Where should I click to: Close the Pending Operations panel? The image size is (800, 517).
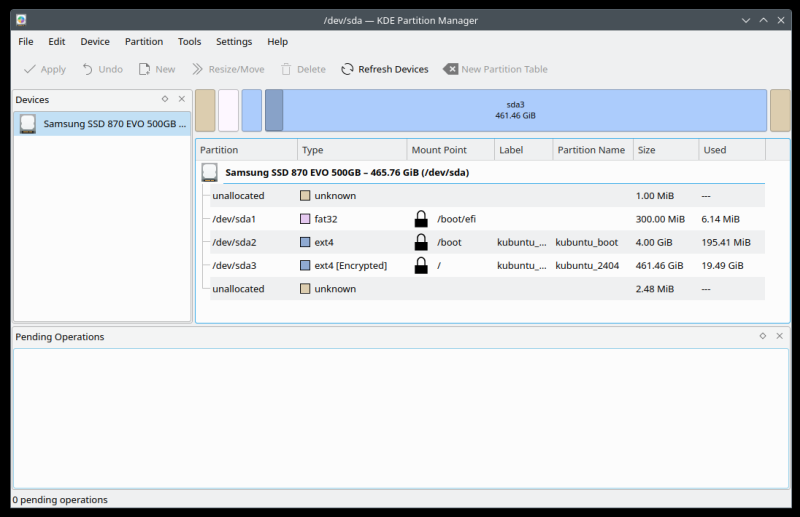780,336
